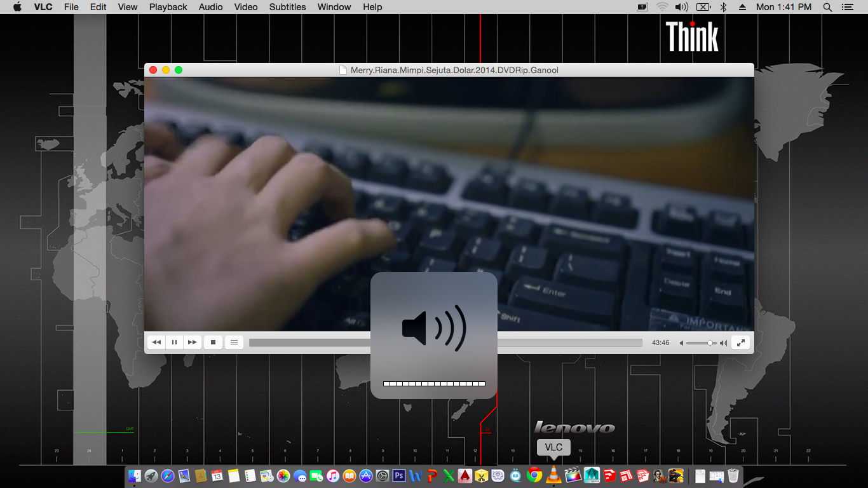Expand the Video menu
This screenshot has width=868, height=488.
coord(246,7)
